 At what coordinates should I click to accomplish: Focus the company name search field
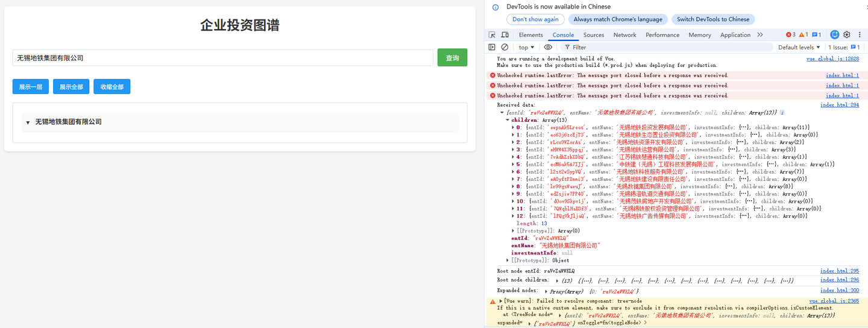point(223,58)
